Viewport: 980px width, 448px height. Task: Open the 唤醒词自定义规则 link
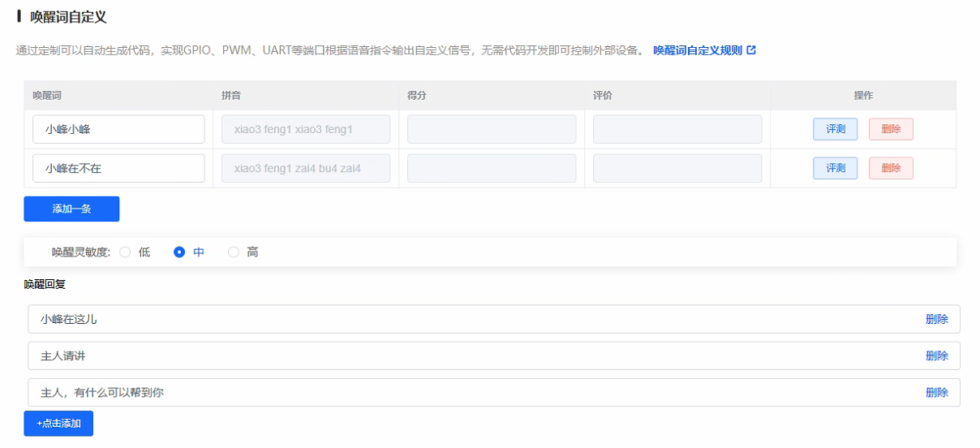pyautogui.click(x=697, y=50)
